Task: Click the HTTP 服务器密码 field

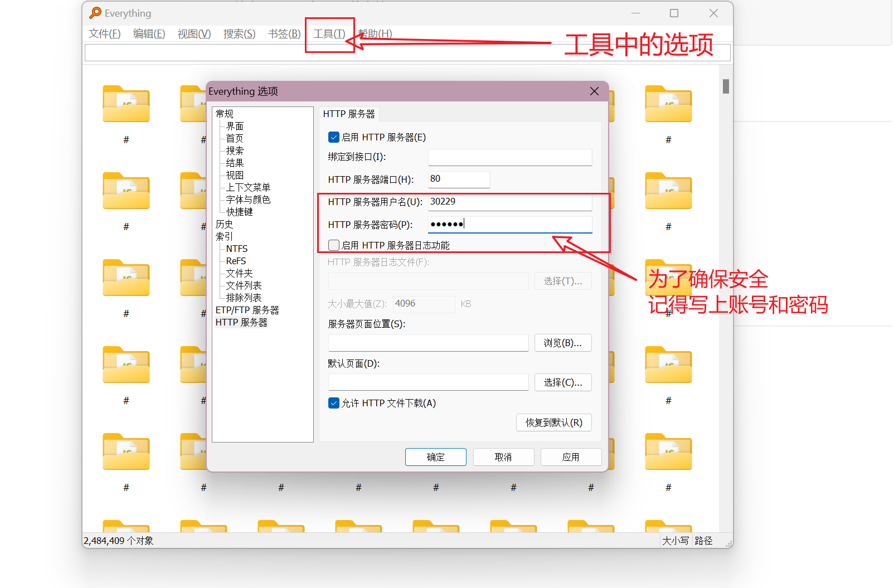Action: 510,225
